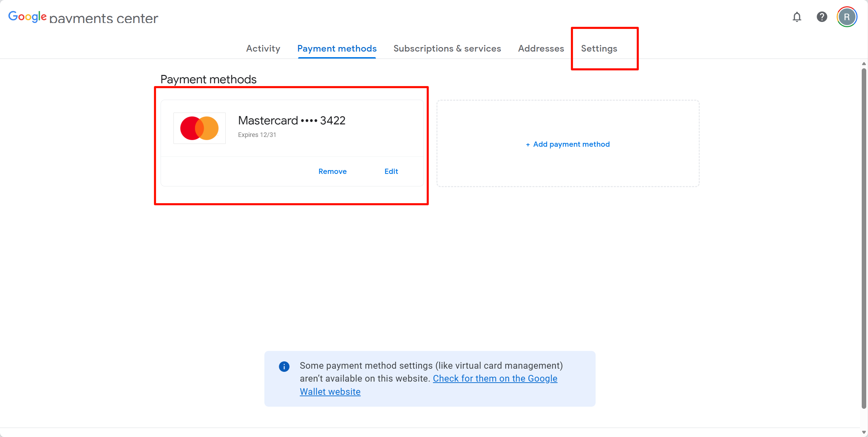Edit the Mastercard payment method
This screenshot has height=437, width=868.
(x=391, y=171)
